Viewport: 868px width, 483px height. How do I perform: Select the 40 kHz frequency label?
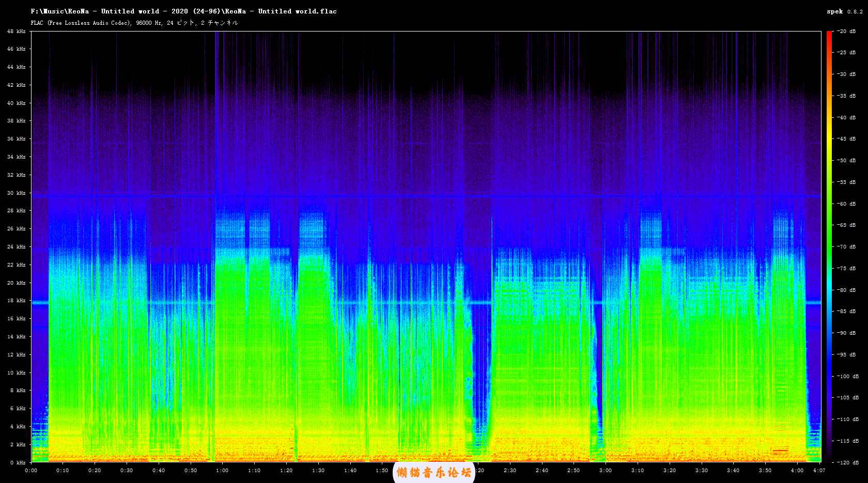tap(16, 103)
